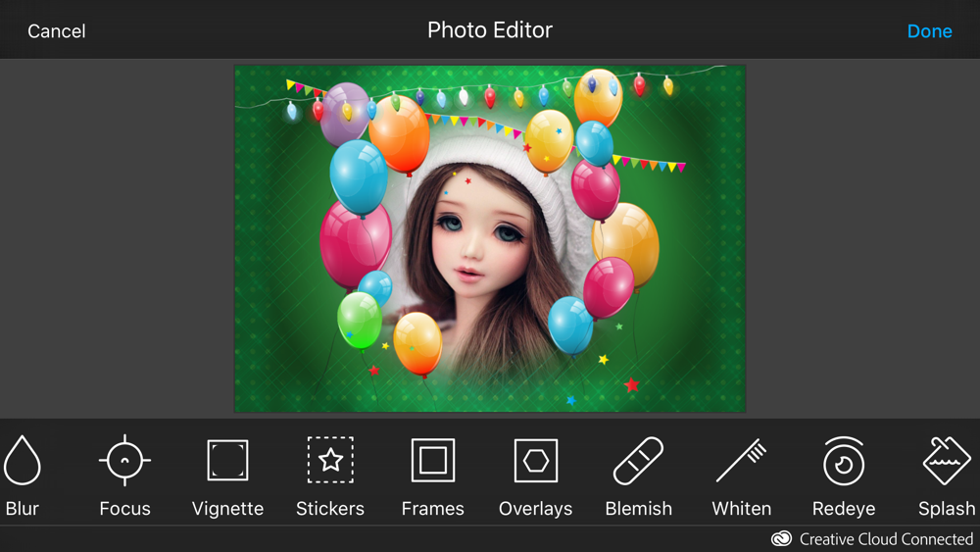
Task: Select the Blur droplet tool
Action: click(23, 461)
